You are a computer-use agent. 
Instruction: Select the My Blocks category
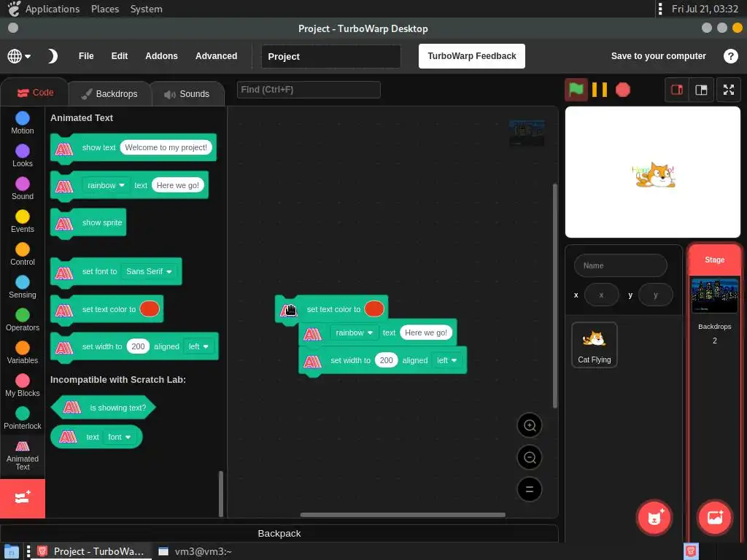23,386
